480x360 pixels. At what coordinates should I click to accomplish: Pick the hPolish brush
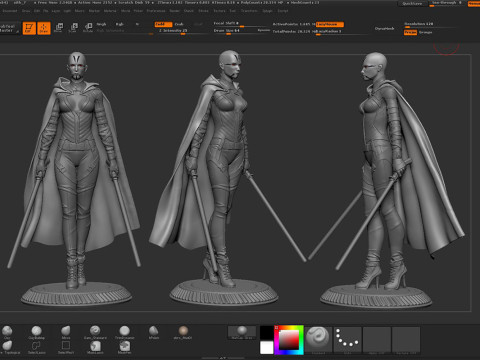(153, 332)
